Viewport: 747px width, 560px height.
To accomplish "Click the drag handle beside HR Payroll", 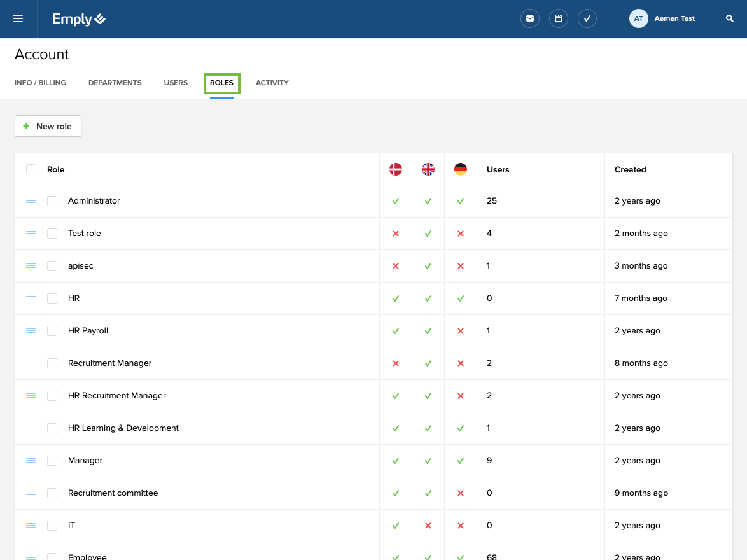I will click(x=31, y=330).
